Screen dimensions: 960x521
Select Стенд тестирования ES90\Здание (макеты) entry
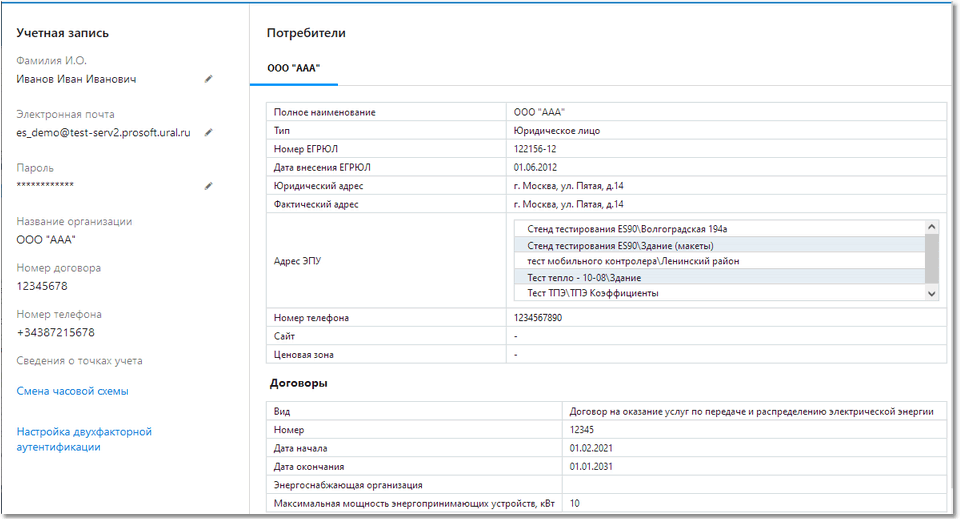point(620,245)
